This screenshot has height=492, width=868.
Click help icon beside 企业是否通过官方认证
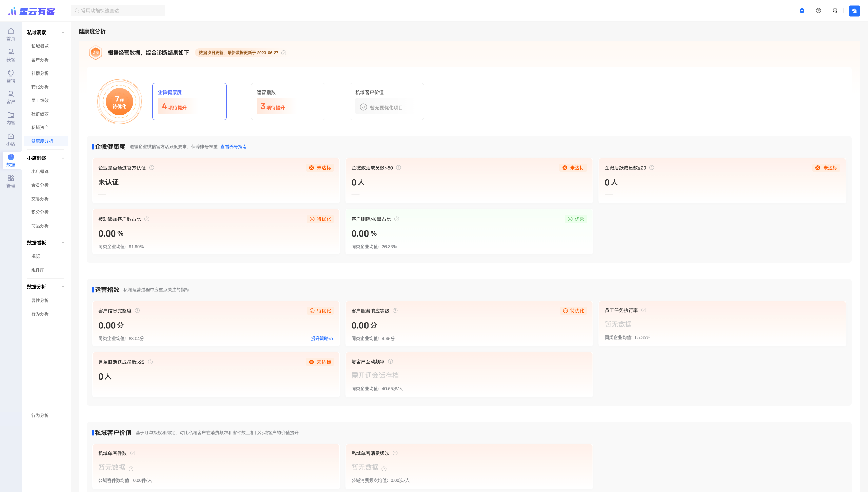152,168
